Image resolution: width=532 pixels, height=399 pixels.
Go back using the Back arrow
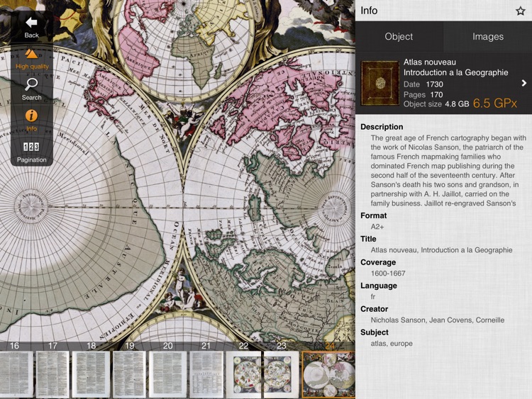tap(31, 28)
